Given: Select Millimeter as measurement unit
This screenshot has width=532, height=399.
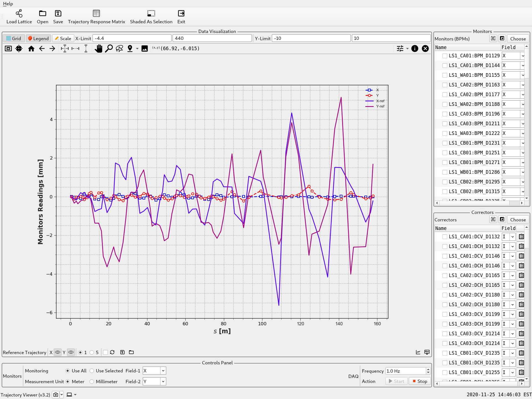Looking at the screenshot, I should [92, 382].
